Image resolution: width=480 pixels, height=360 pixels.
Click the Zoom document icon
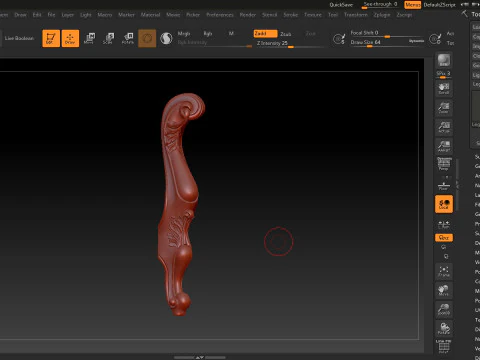pyautogui.click(x=444, y=108)
